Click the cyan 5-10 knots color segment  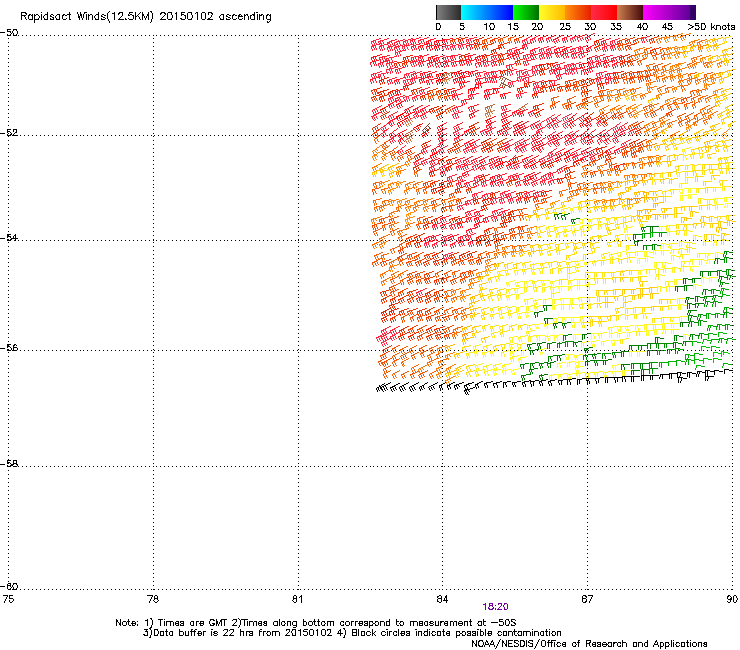point(474,12)
